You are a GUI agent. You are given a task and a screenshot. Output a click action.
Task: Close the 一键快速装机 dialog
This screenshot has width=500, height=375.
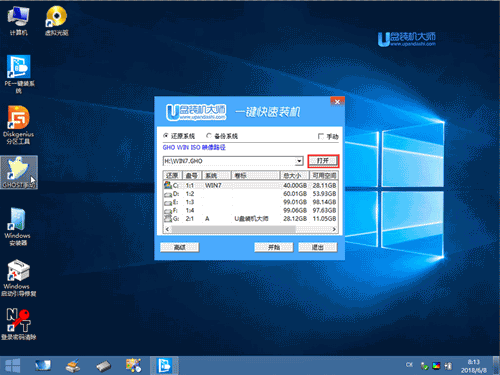tap(337, 102)
